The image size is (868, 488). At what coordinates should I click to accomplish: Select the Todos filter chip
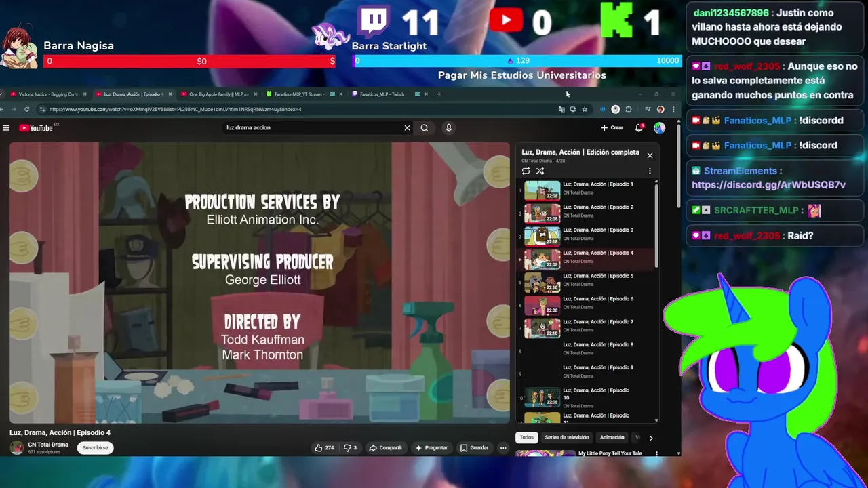click(527, 438)
